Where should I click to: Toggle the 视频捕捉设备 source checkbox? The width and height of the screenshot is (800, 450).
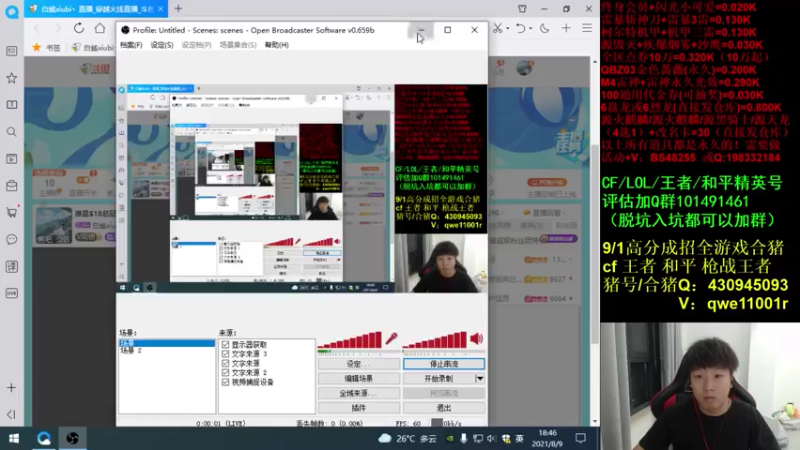226,382
